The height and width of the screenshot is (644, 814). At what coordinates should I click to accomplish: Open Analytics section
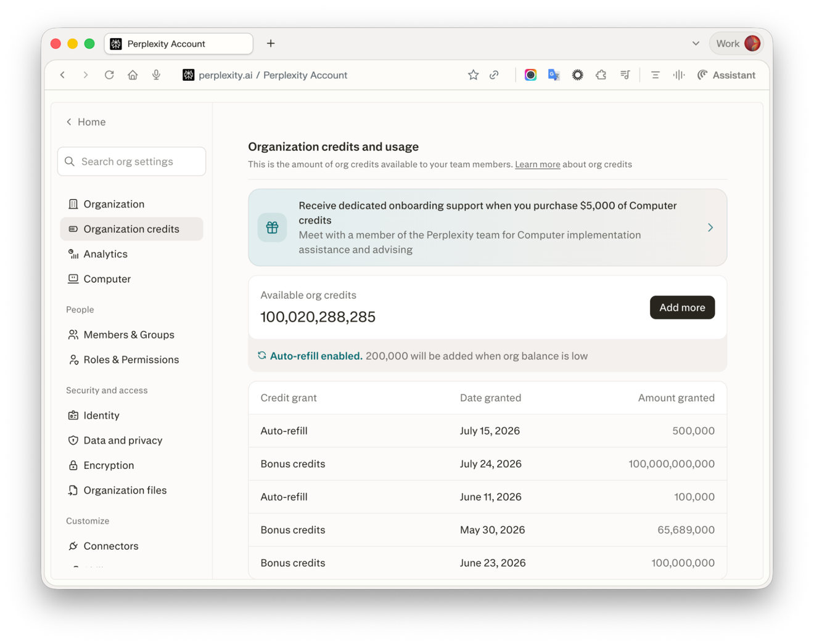click(131, 254)
